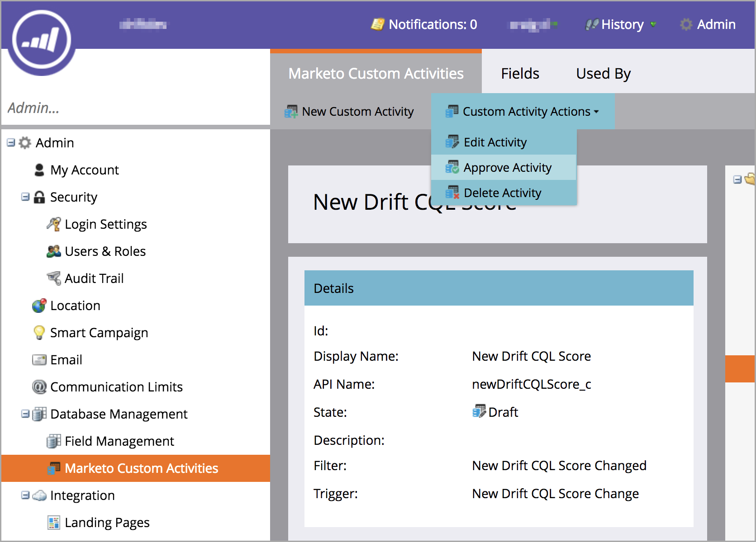Viewport: 756px width, 542px height.
Task: Click the Draft state icon
Action: 479,411
